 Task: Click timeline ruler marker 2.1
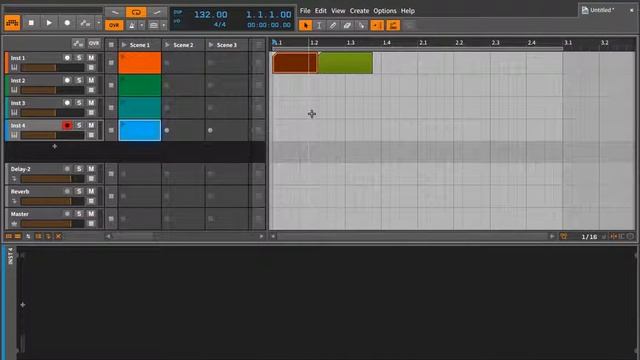click(423, 42)
